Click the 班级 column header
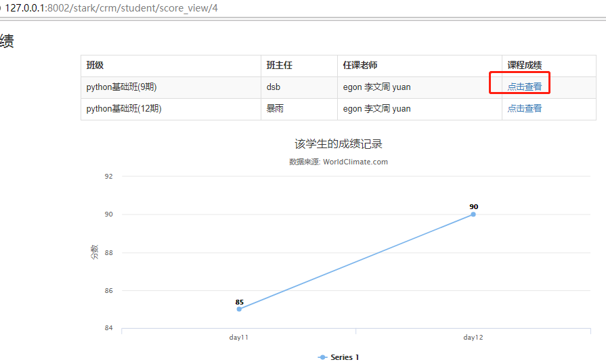The width and height of the screenshot is (606, 364). [171, 66]
